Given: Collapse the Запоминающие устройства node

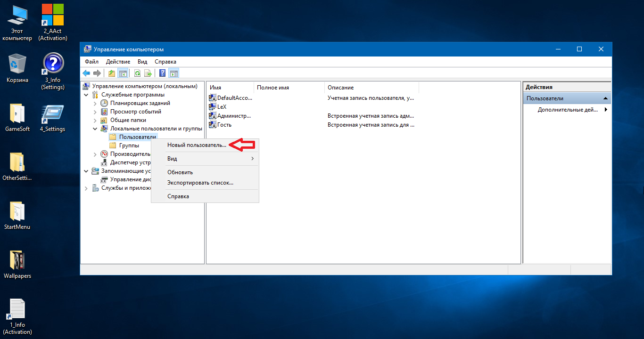Looking at the screenshot, I should pyautogui.click(x=86, y=171).
